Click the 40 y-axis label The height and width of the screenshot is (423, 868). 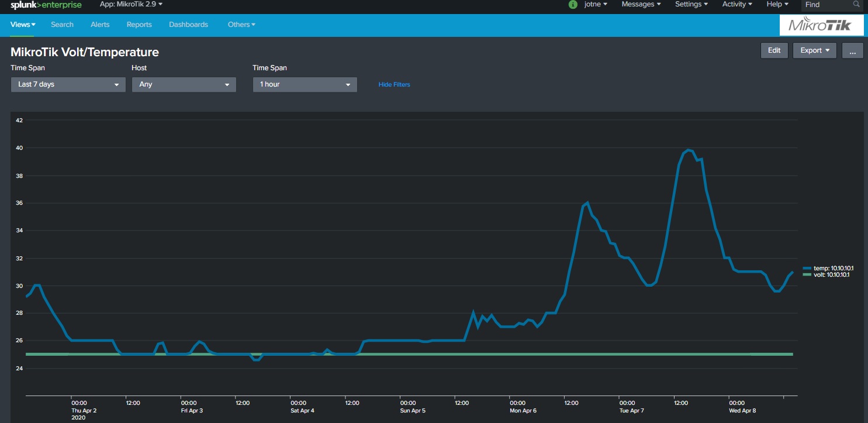pyautogui.click(x=19, y=148)
